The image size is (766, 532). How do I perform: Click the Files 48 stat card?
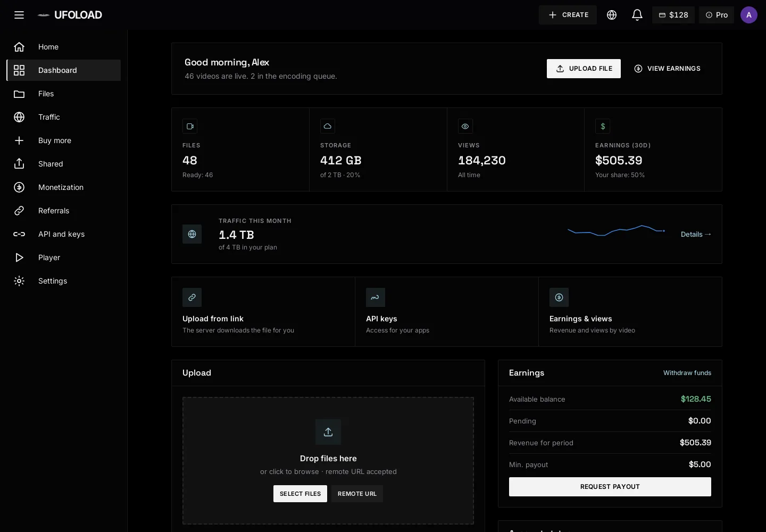coord(240,149)
